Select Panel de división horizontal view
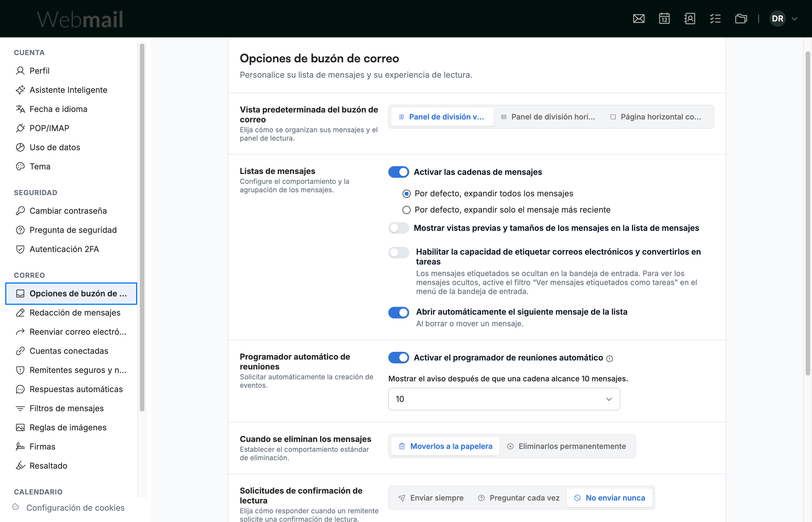 pyautogui.click(x=548, y=117)
